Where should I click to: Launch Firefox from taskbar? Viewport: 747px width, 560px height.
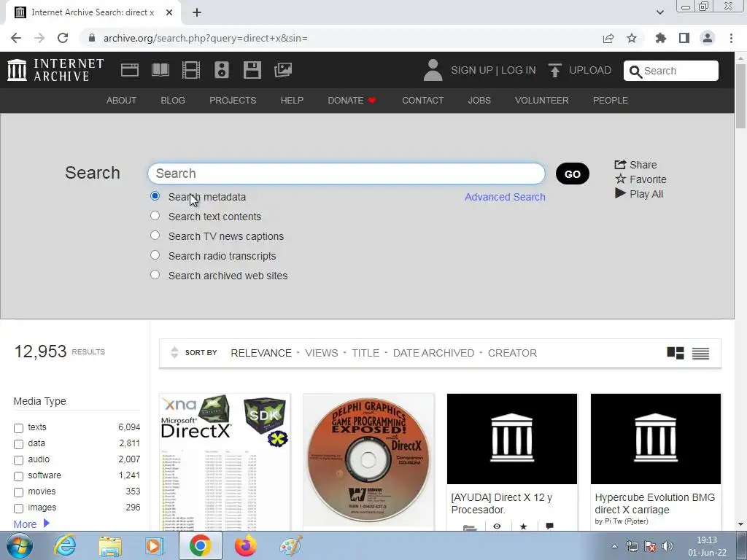245,545
